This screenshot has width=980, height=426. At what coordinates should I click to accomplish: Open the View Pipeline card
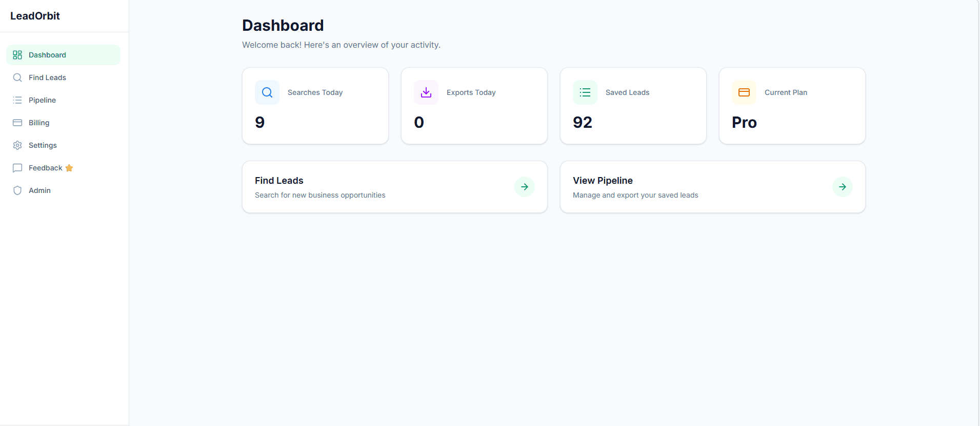pos(712,186)
